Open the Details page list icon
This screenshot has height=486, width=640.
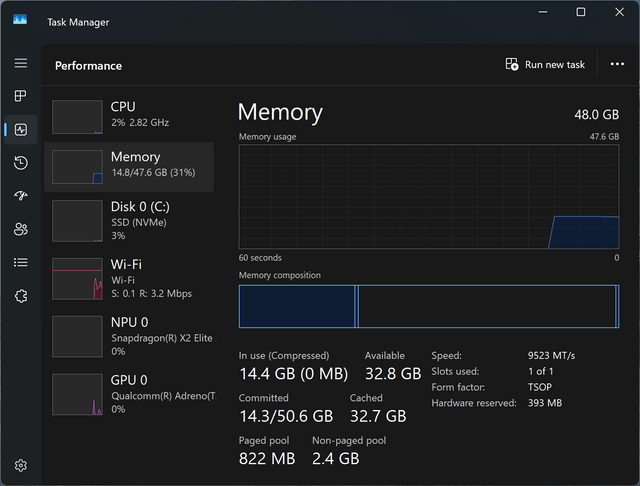click(x=21, y=262)
